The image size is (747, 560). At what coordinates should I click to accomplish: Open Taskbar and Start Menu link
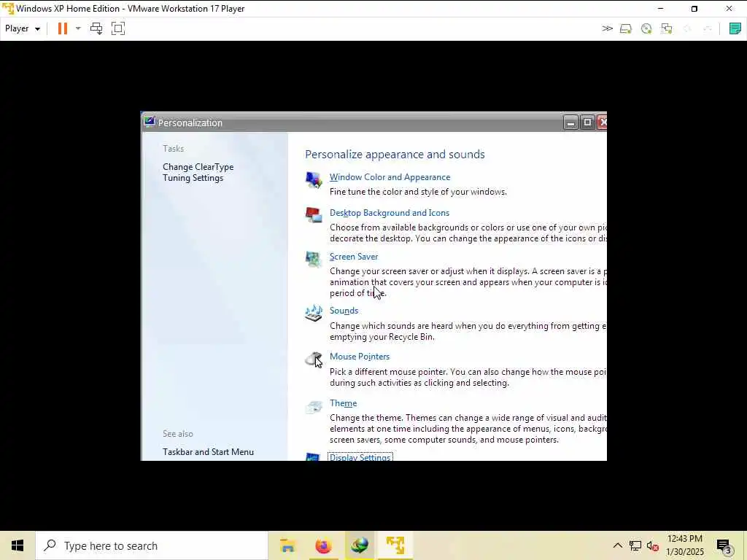pyautogui.click(x=208, y=452)
